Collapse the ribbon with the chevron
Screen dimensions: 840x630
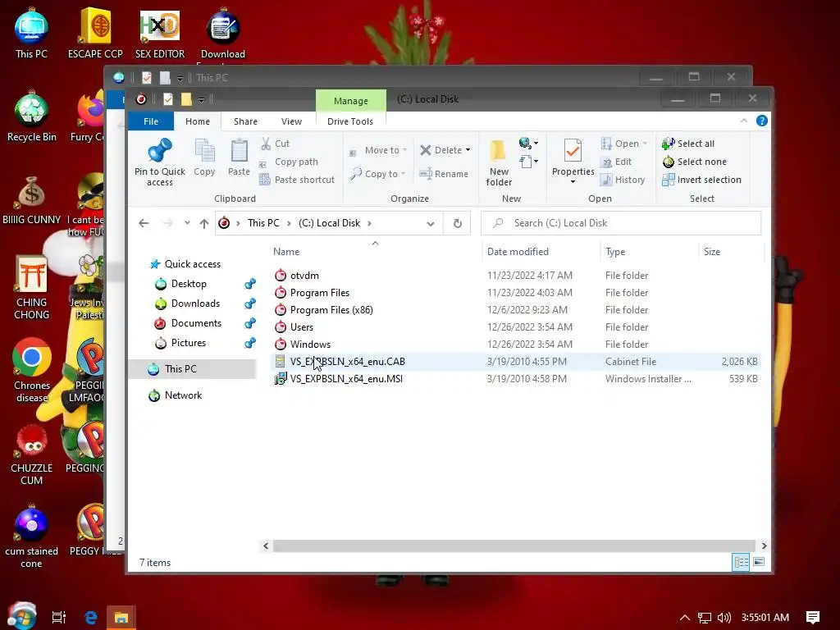tap(743, 121)
